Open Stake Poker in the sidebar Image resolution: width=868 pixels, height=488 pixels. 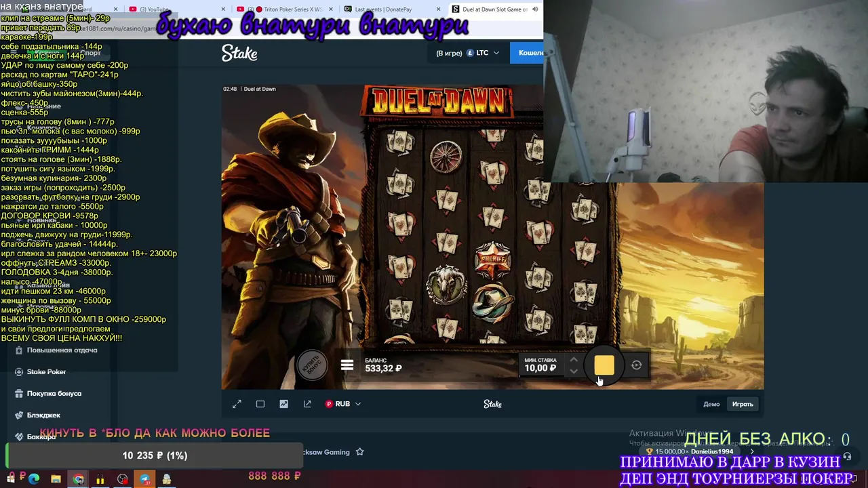46,372
